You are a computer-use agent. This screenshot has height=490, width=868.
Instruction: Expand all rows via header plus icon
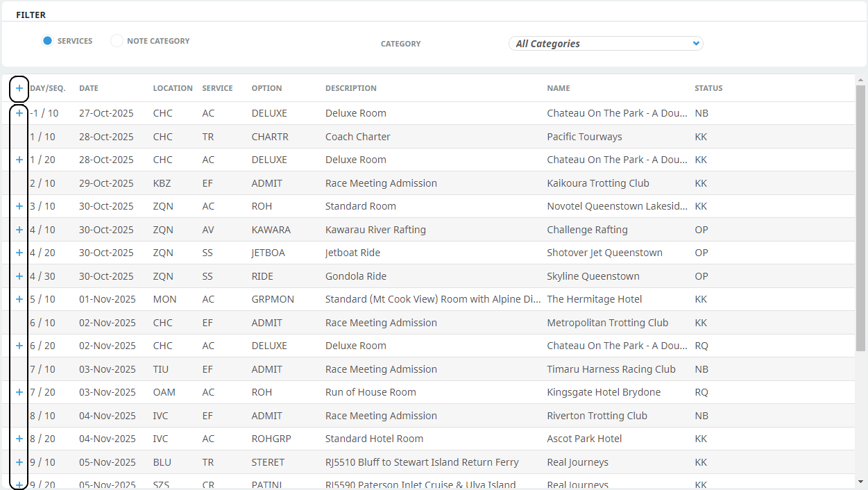[19, 88]
